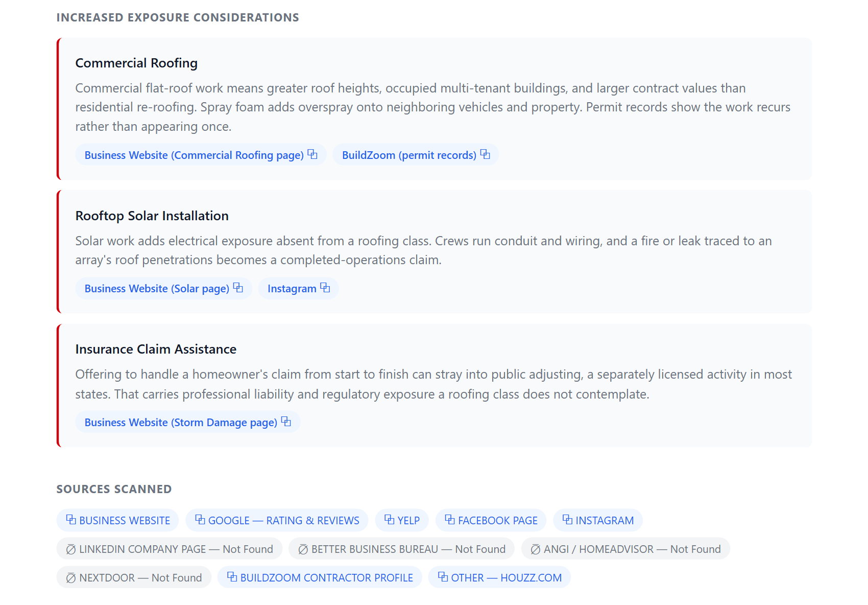Click icon in GOOGLE rating source chip

point(200,520)
